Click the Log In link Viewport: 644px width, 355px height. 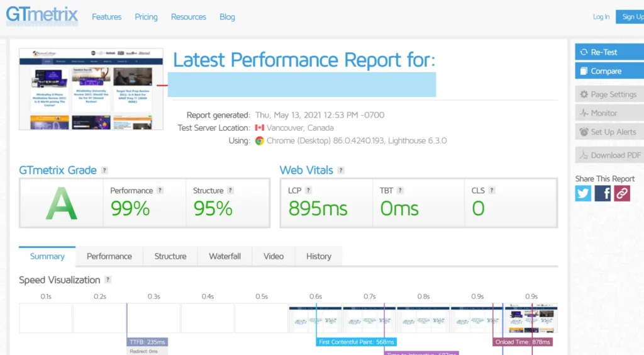tap(601, 17)
